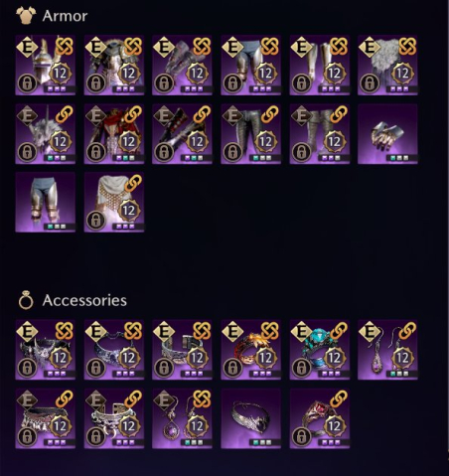Image resolution: width=449 pixels, height=476 pixels.
Task: Choose the red hooded coat armor
Action: [114, 134]
